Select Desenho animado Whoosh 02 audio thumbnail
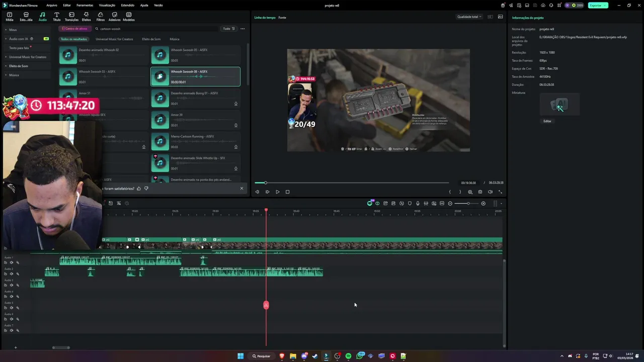Viewport: 644px width, 362px height. [68, 55]
